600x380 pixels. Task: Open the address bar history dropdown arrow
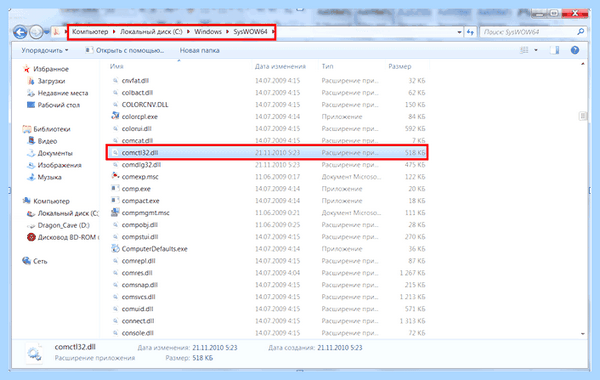459,32
